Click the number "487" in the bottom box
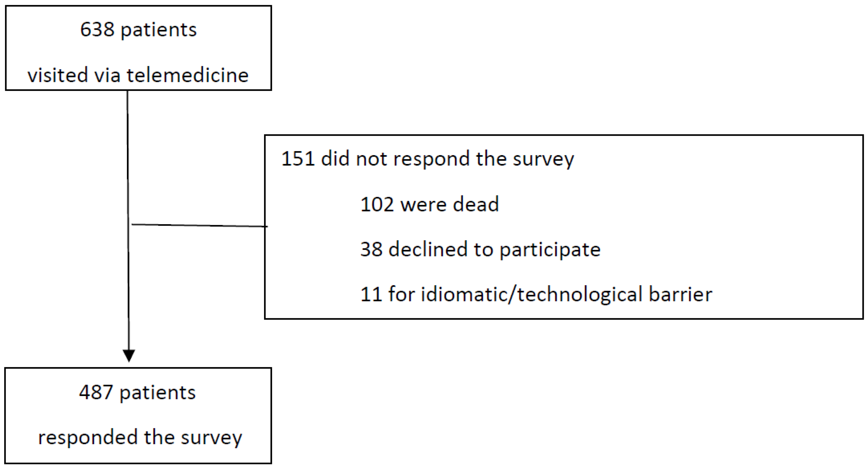 (x=96, y=393)
